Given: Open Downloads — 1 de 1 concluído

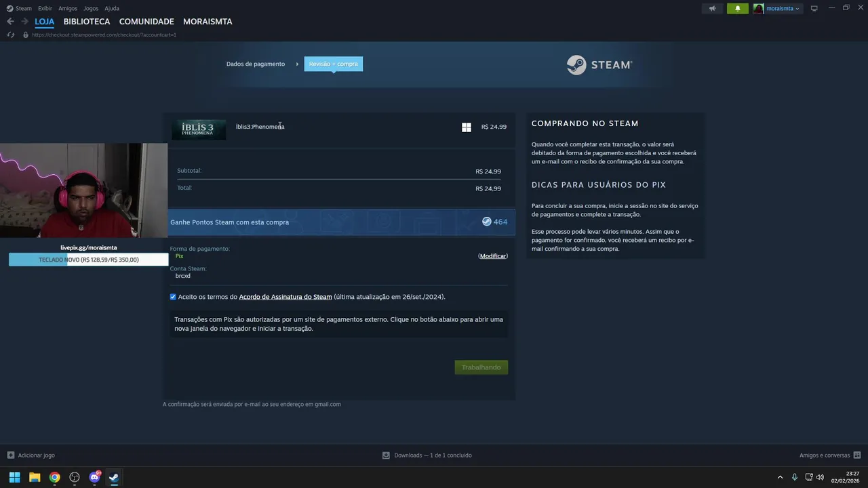Looking at the screenshot, I should coord(433,455).
